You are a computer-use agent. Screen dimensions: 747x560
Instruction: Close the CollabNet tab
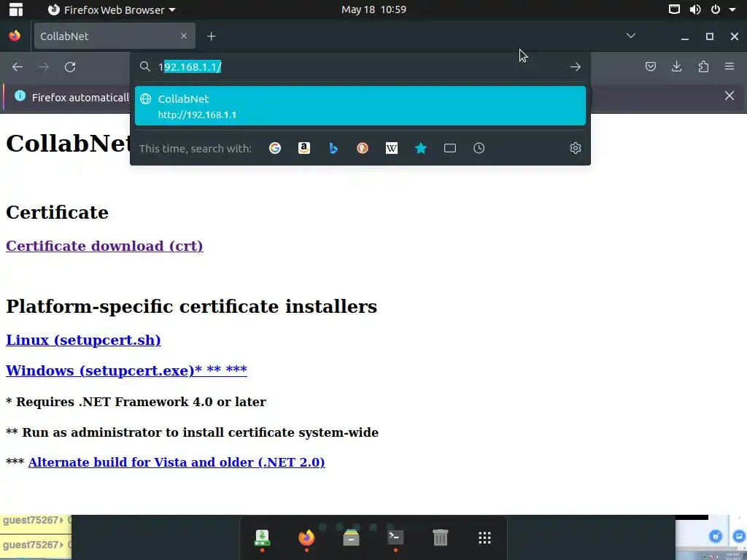(183, 36)
